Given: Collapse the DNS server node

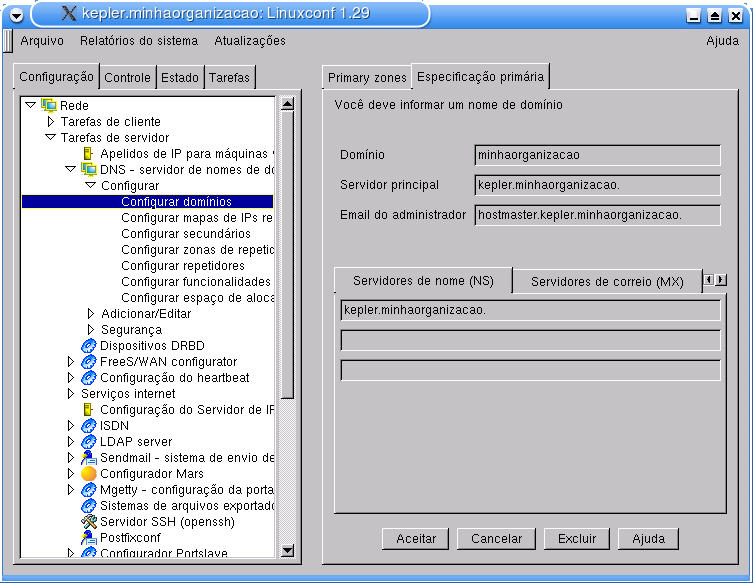Looking at the screenshot, I should [71, 169].
